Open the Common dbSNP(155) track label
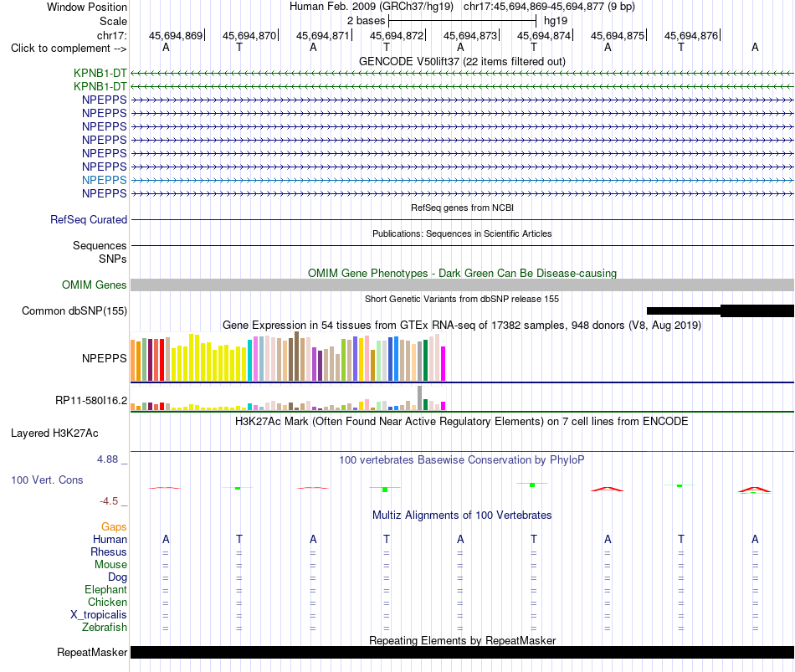 point(74,311)
